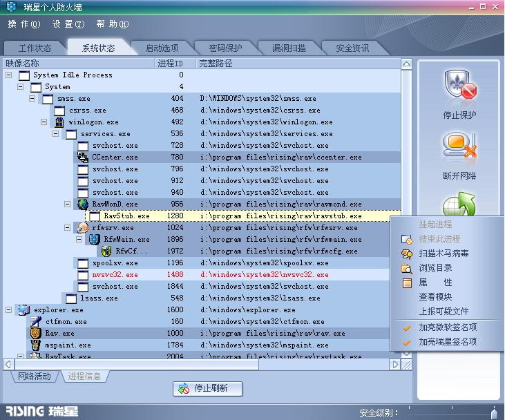Collapse the RavMonD.exe tree node
The width and height of the screenshot is (505, 420).
coord(67,204)
